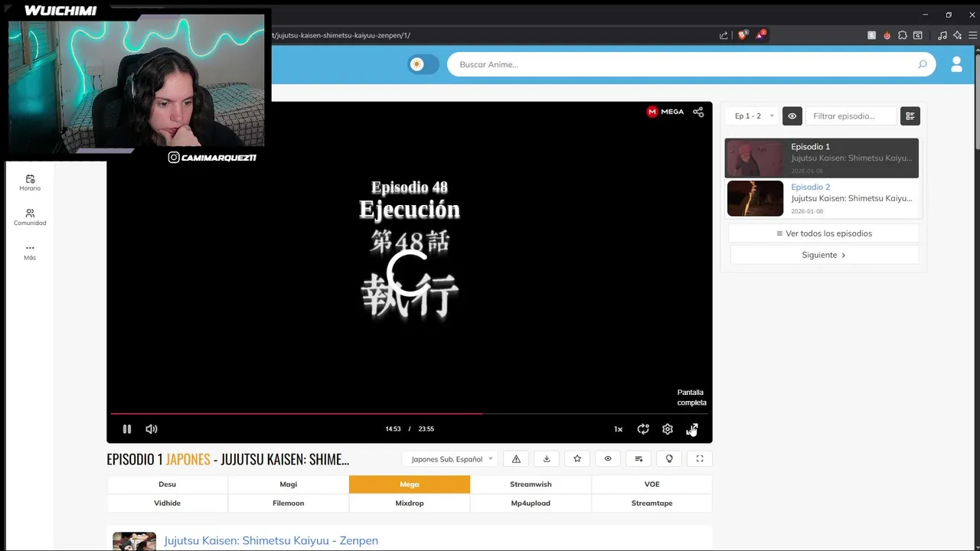Switch to the Mixdrop server tab
This screenshot has width=980, height=551.
[x=410, y=504]
